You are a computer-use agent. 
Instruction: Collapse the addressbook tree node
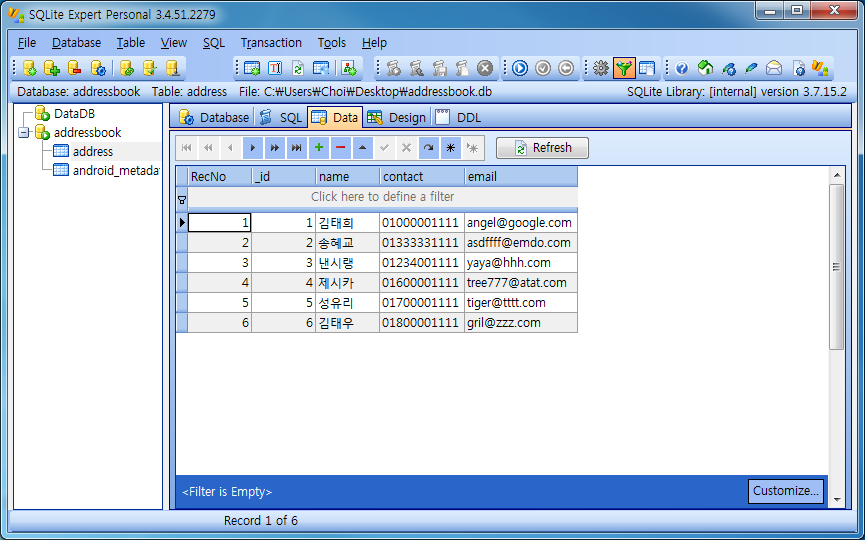pos(23,133)
